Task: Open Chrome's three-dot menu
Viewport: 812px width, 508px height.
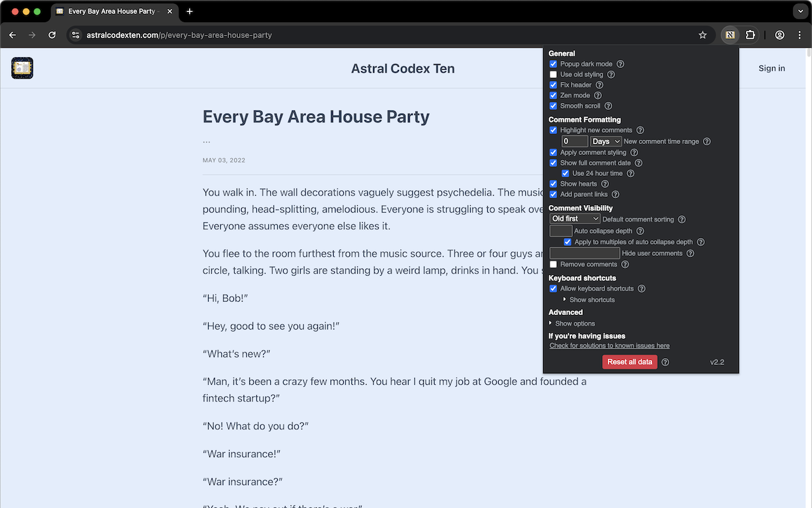Action: click(x=800, y=35)
